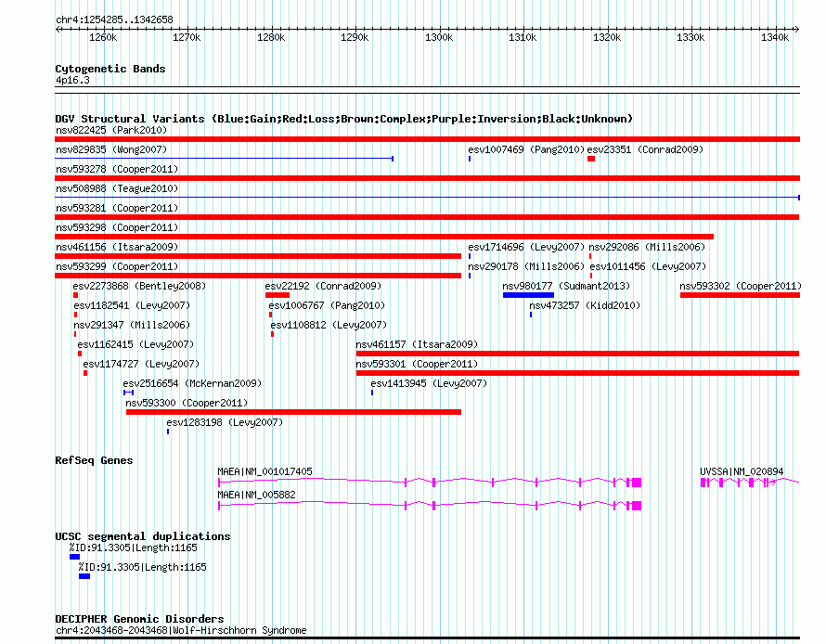The image size is (826, 644).
Task: Select the 4p16.3 band label
Action: [x=72, y=80]
